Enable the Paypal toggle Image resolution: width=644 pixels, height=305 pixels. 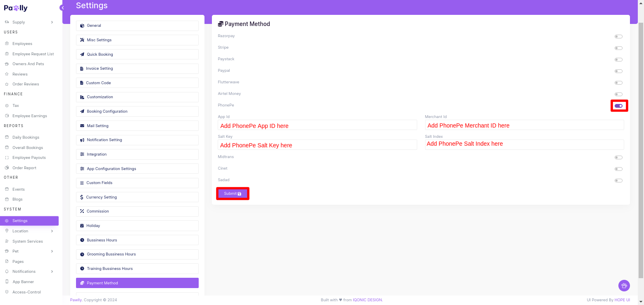[x=618, y=71]
